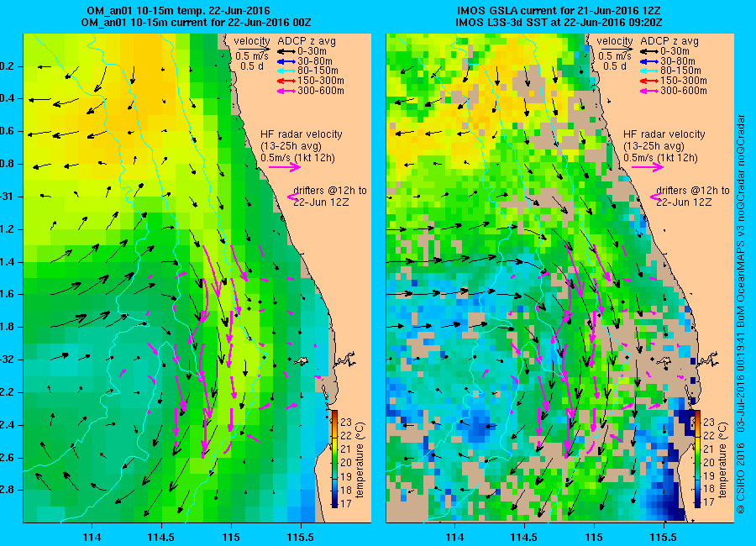Click '0.5m/s (1kt 12h)' text in left panel
756x546 pixels.
coord(298,158)
